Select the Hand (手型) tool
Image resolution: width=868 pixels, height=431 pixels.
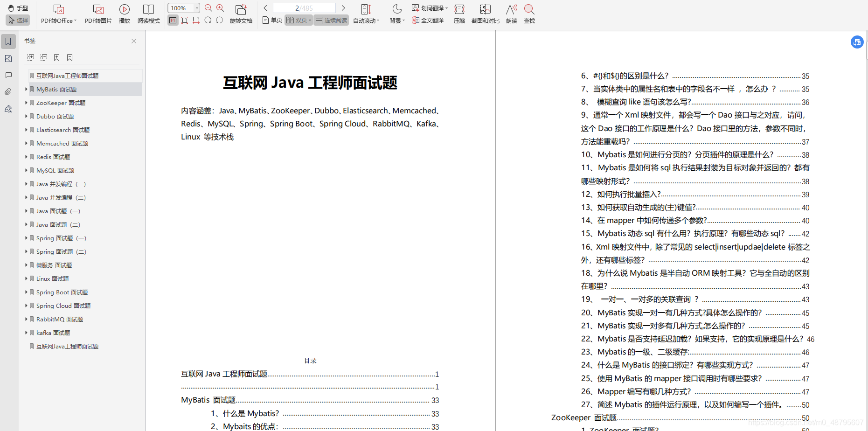pos(18,8)
